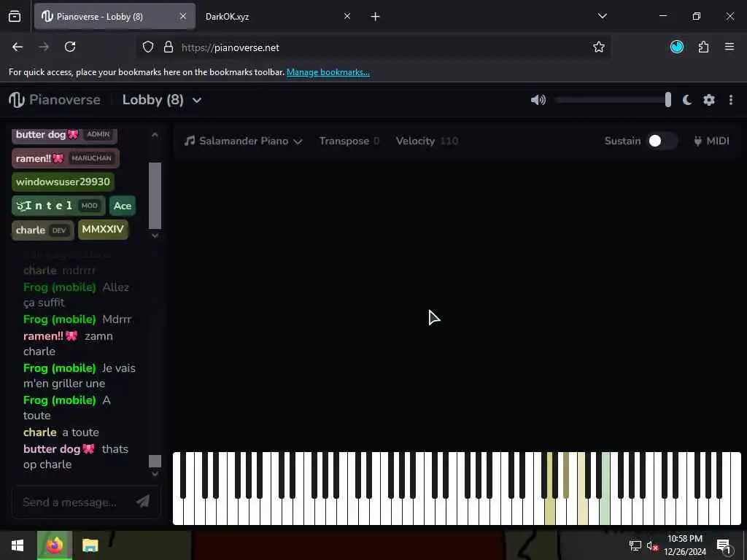
Task: Bookmark this page with the star icon
Action: (599, 47)
